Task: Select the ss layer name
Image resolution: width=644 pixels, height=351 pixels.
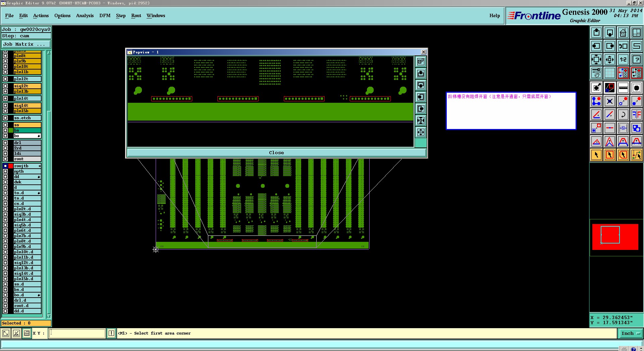Action: tap(27, 125)
